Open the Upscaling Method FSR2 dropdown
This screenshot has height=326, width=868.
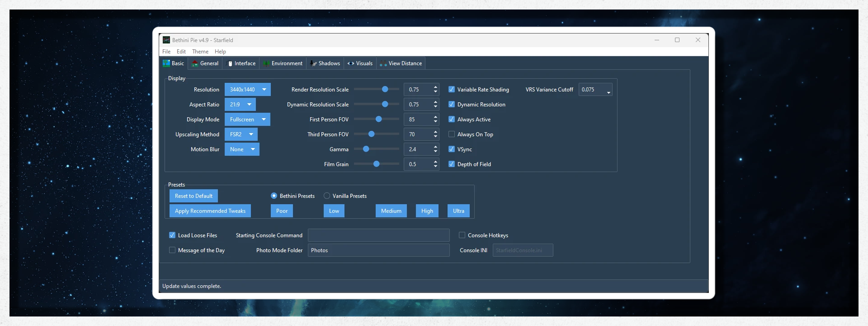[241, 134]
